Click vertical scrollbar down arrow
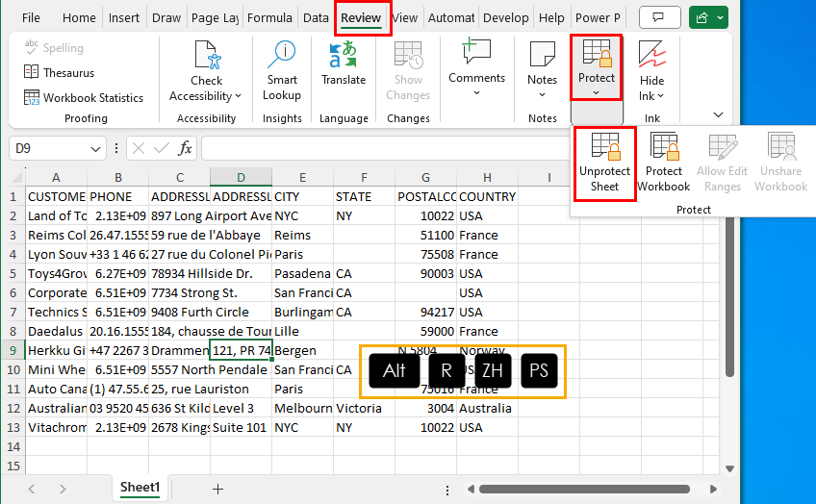 [729, 468]
